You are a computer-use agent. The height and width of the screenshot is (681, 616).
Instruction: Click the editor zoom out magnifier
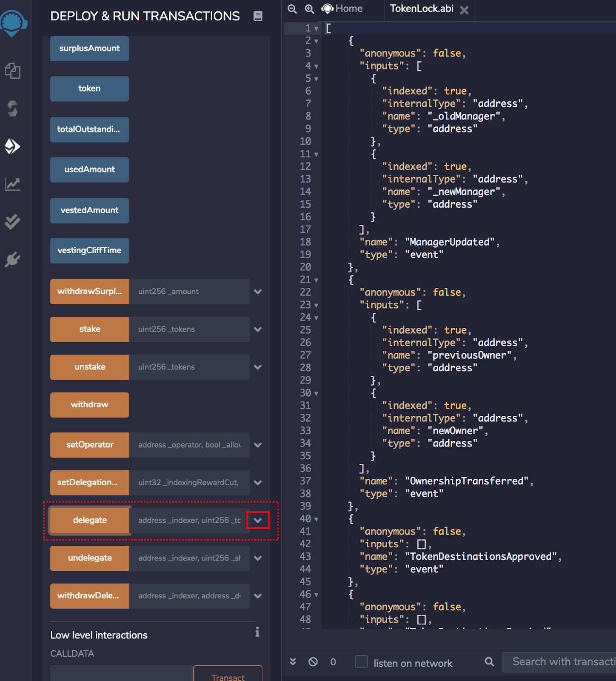[x=292, y=9]
